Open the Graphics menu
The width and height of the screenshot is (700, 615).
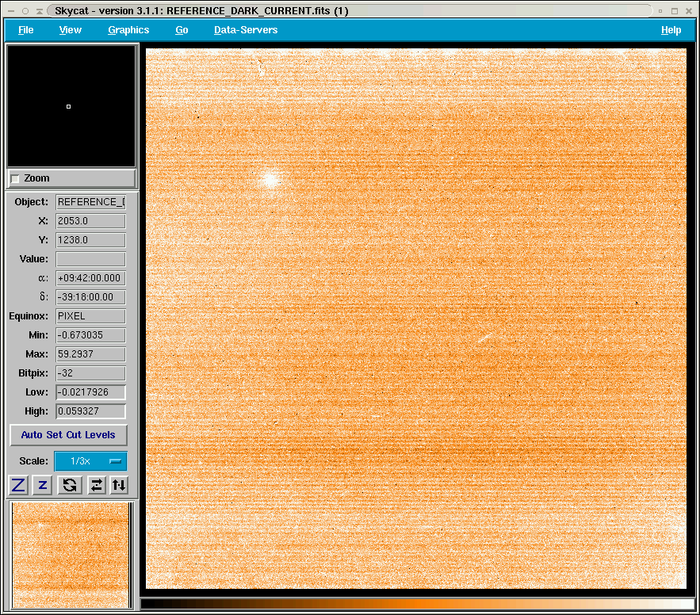(x=128, y=30)
